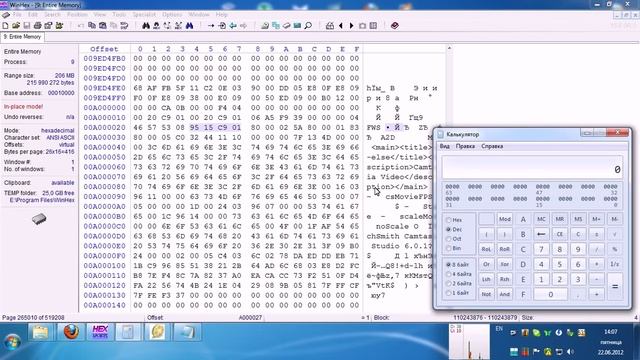Click the Page 265010 of 519208 status entry

tap(33, 318)
